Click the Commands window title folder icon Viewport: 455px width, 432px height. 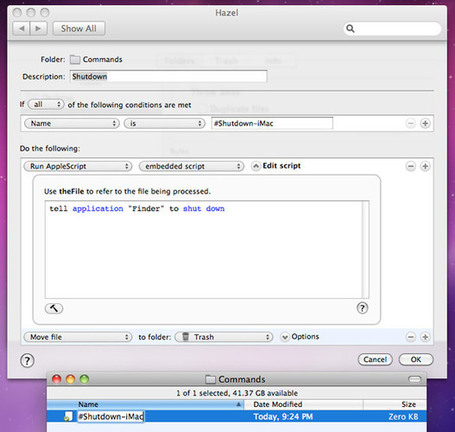tap(210, 380)
